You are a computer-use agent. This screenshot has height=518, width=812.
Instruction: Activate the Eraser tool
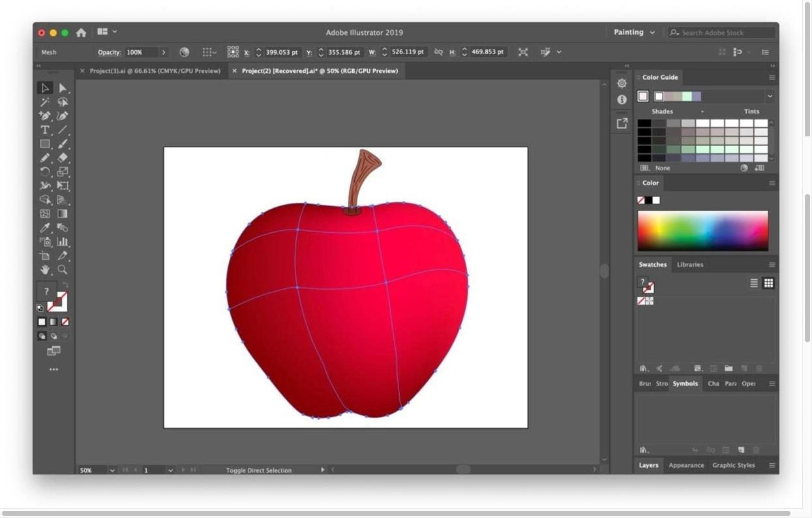point(63,158)
